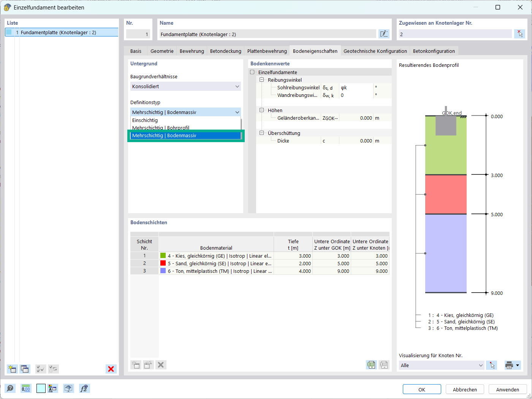Click the pick node support icon beside field 2
This screenshot has height=399, width=532.
[x=520, y=34]
